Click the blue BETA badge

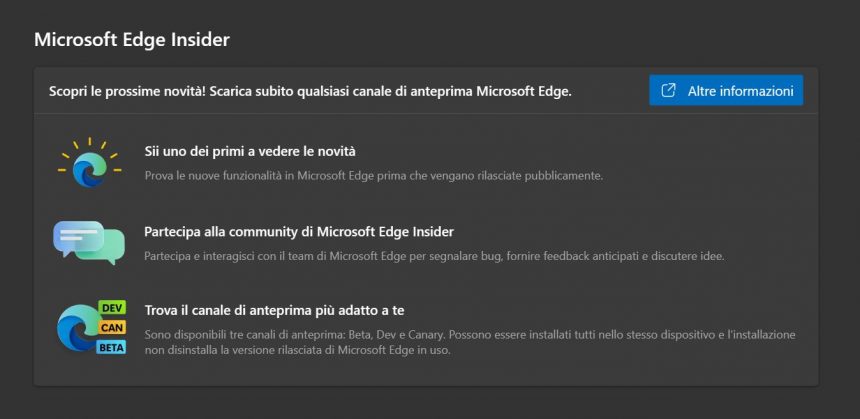coord(111,347)
